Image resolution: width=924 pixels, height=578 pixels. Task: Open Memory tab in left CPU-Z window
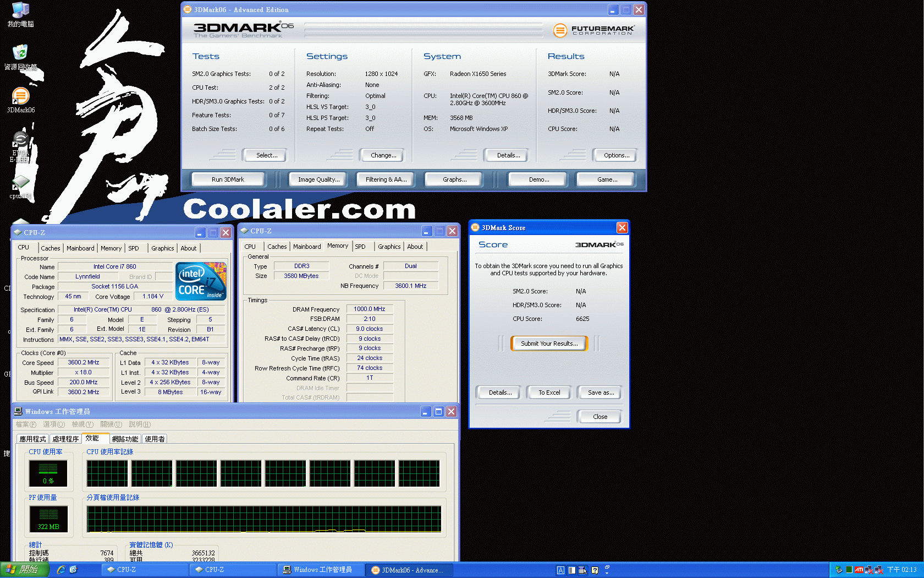[x=111, y=248]
